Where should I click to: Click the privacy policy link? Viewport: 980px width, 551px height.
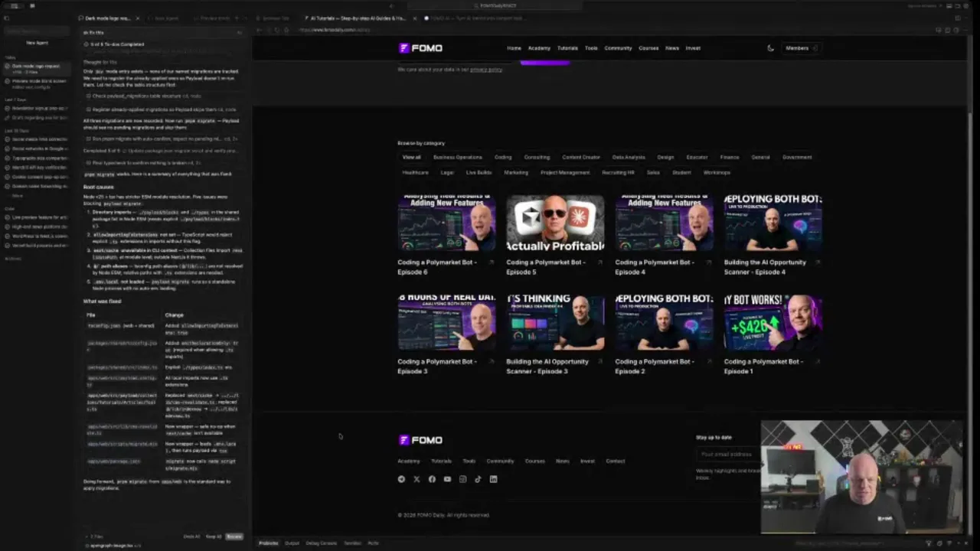(486, 70)
